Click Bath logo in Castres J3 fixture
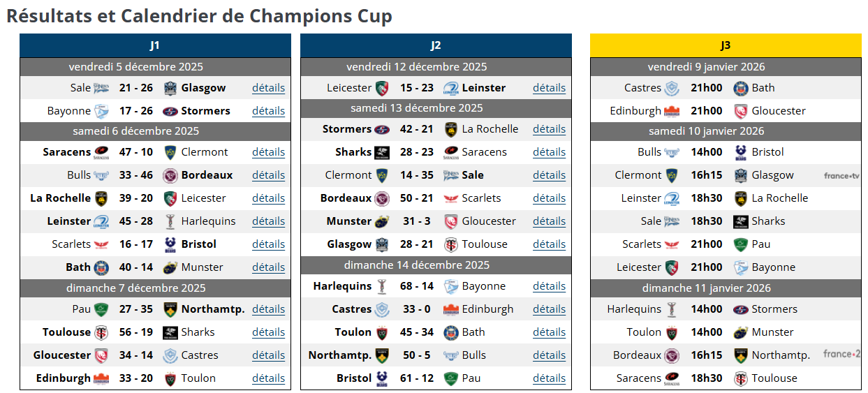 click(x=741, y=88)
